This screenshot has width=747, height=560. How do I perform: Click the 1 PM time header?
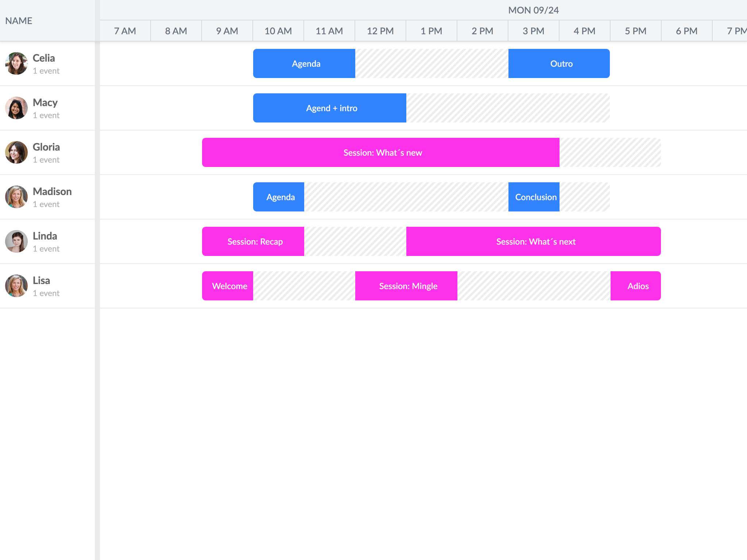point(431,31)
